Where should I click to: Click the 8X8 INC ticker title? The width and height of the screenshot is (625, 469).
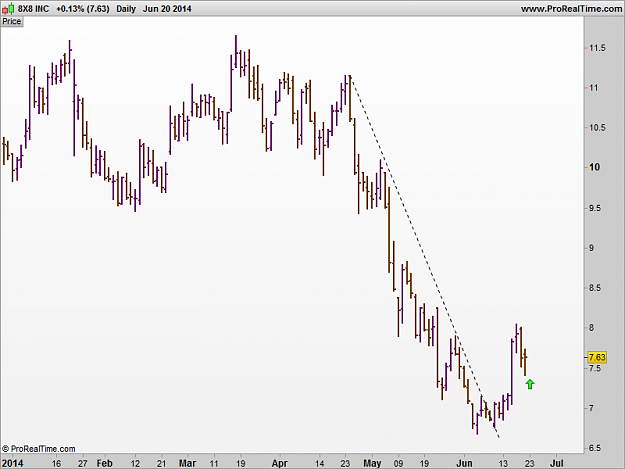click(33, 9)
